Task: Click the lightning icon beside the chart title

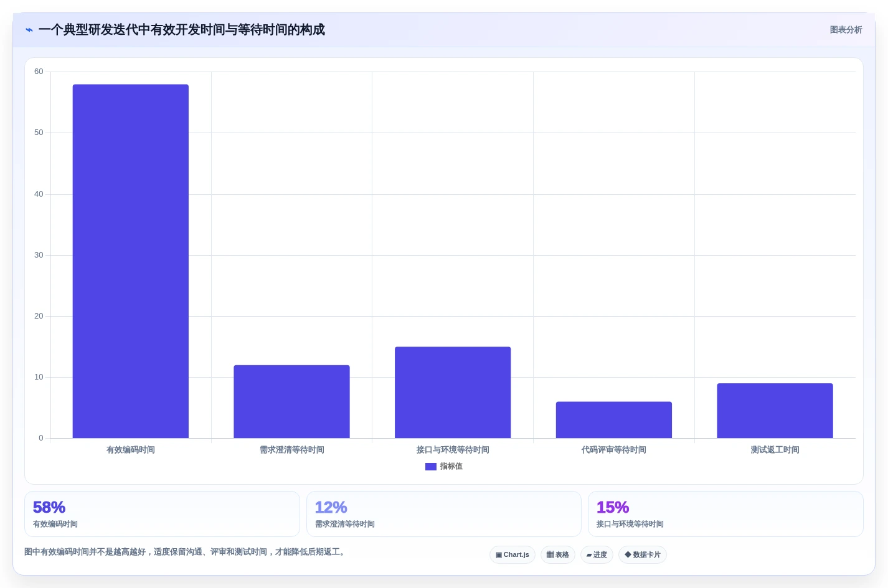Action: coord(29,30)
